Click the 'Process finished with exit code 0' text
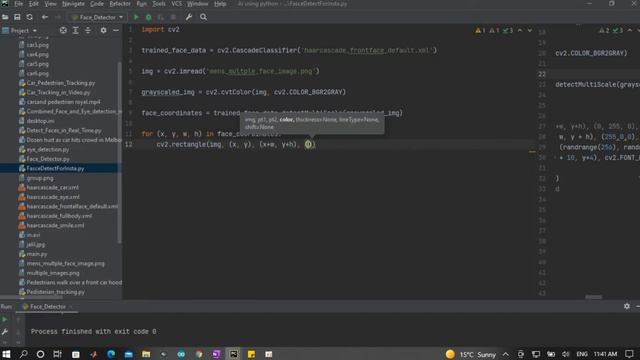The image size is (640, 360). [x=93, y=331]
